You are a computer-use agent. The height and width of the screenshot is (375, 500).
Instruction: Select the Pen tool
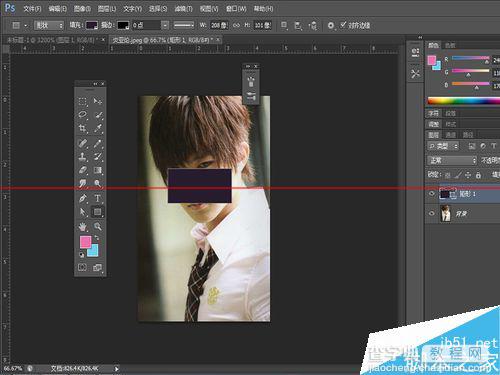coord(82,198)
